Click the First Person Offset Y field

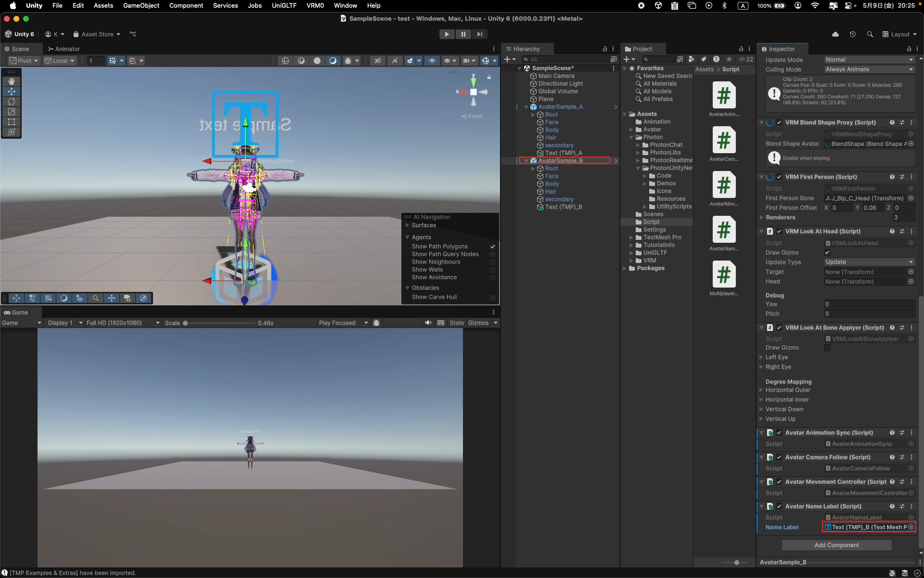click(873, 208)
